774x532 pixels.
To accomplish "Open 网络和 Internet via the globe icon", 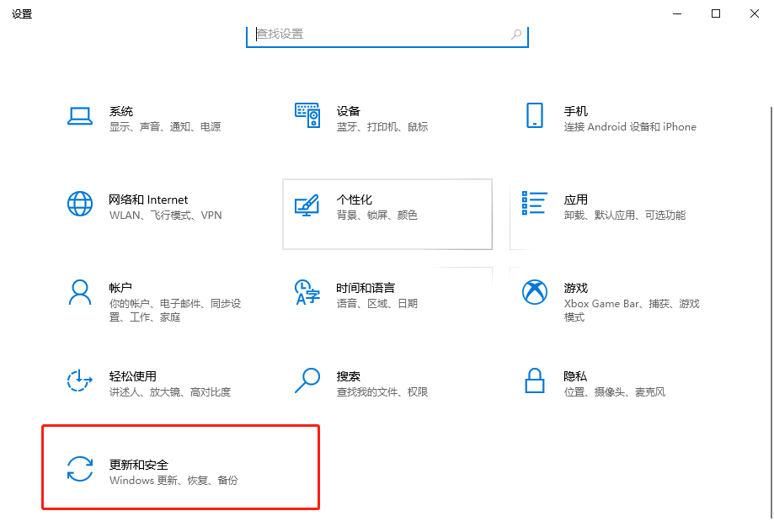I will click(80, 205).
